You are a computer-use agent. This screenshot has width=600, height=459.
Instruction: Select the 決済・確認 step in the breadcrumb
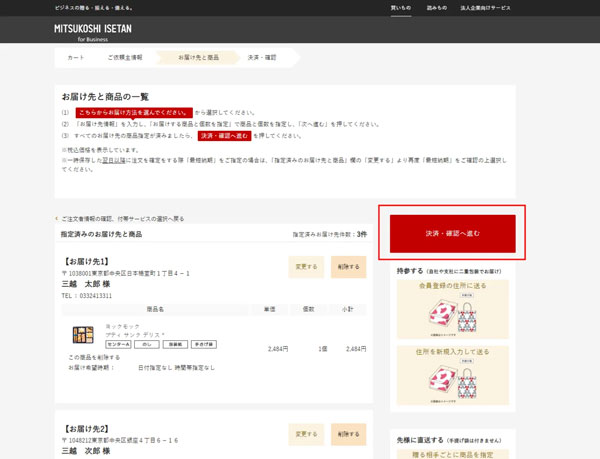point(262,58)
